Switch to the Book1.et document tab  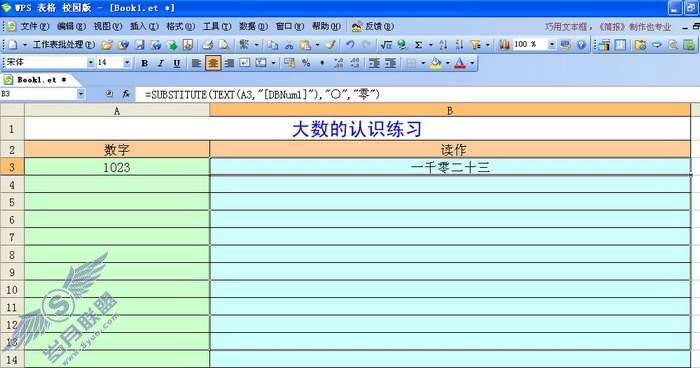[x=41, y=80]
